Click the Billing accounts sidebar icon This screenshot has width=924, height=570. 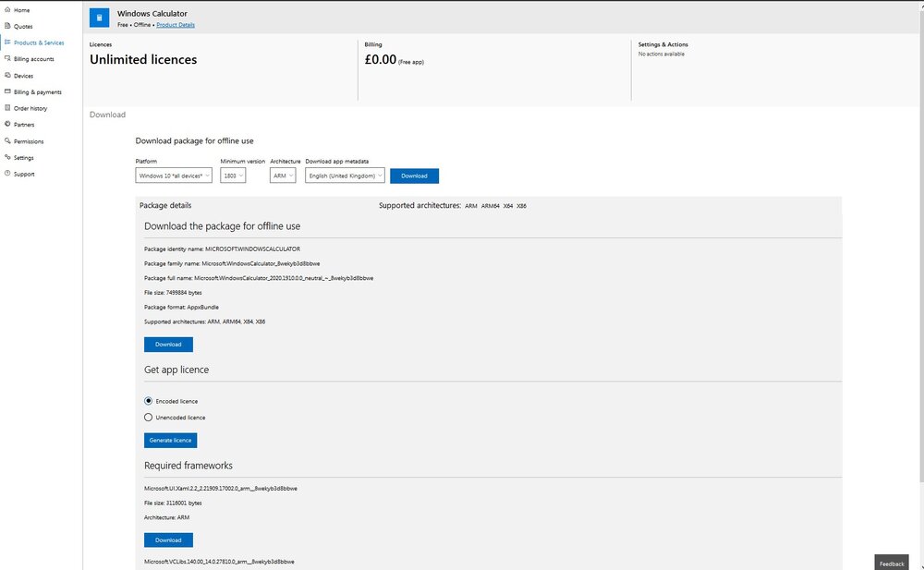point(7,58)
